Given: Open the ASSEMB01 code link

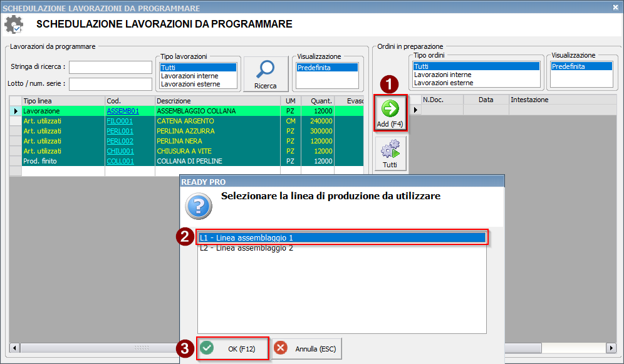Looking at the screenshot, I should (123, 111).
